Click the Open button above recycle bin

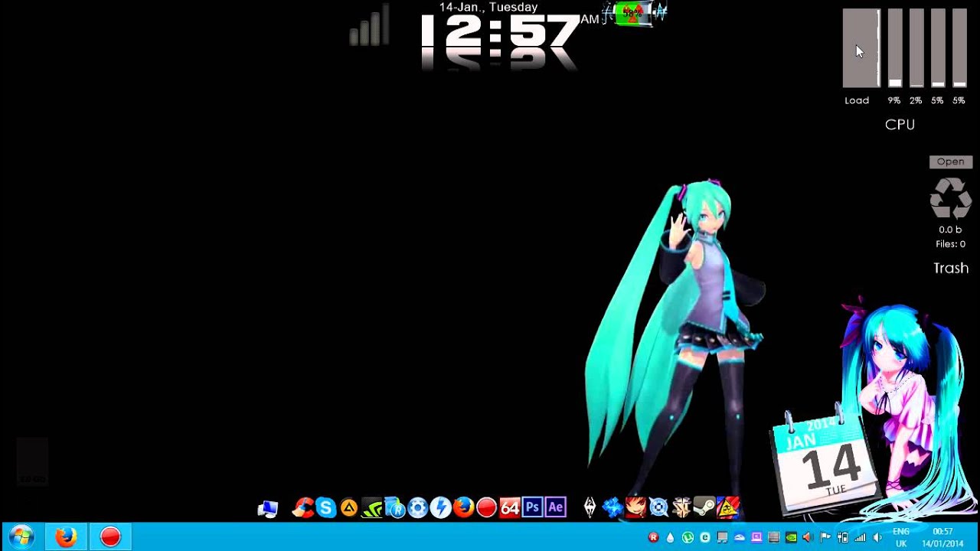point(951,161)
